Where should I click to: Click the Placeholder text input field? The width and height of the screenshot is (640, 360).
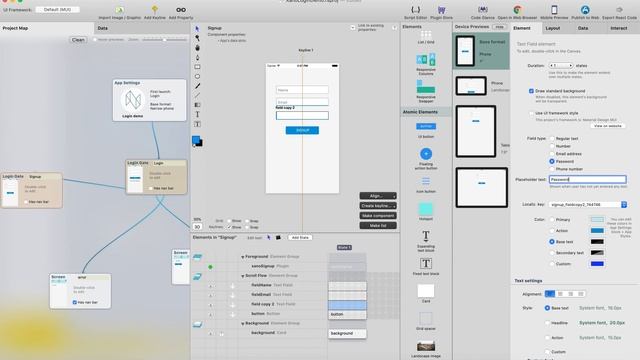click(588, 179)
